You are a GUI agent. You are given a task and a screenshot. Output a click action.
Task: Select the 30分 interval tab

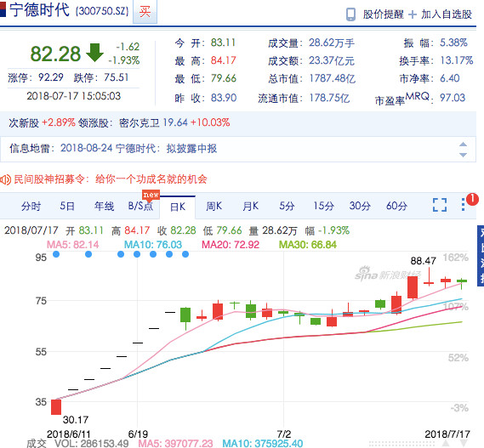pyautogui.click(x=360, y=206)
